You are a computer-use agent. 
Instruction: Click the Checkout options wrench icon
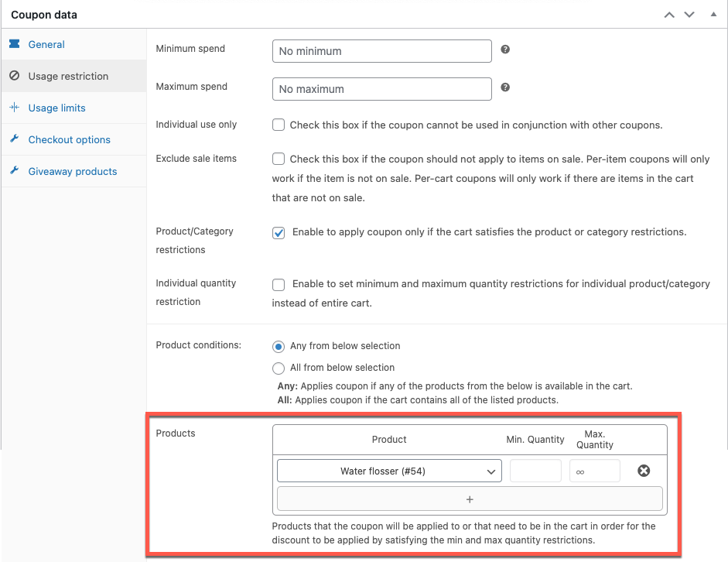(15, 139)
